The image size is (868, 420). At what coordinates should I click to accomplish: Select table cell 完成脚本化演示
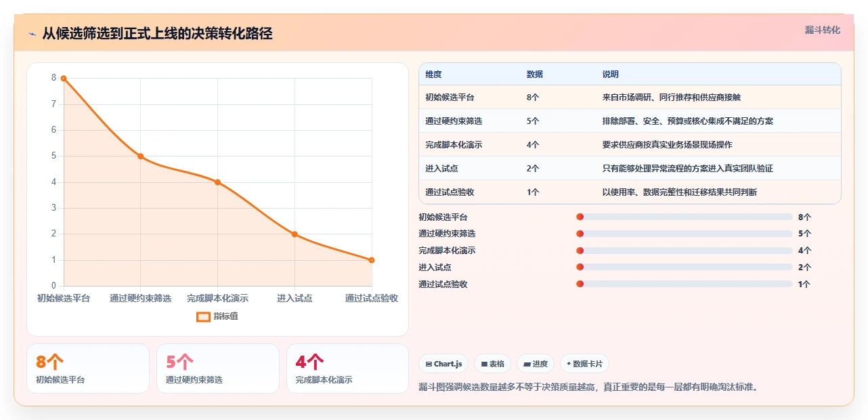coord(454,145)
